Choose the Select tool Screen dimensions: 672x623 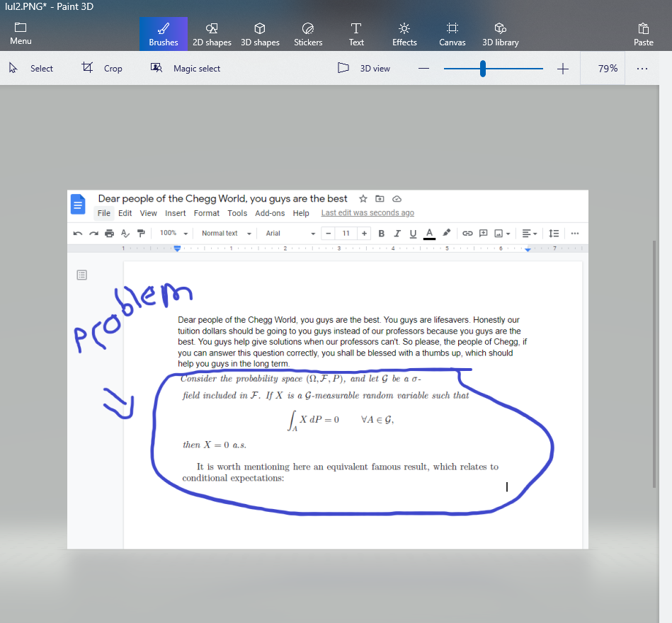(31, 68)
